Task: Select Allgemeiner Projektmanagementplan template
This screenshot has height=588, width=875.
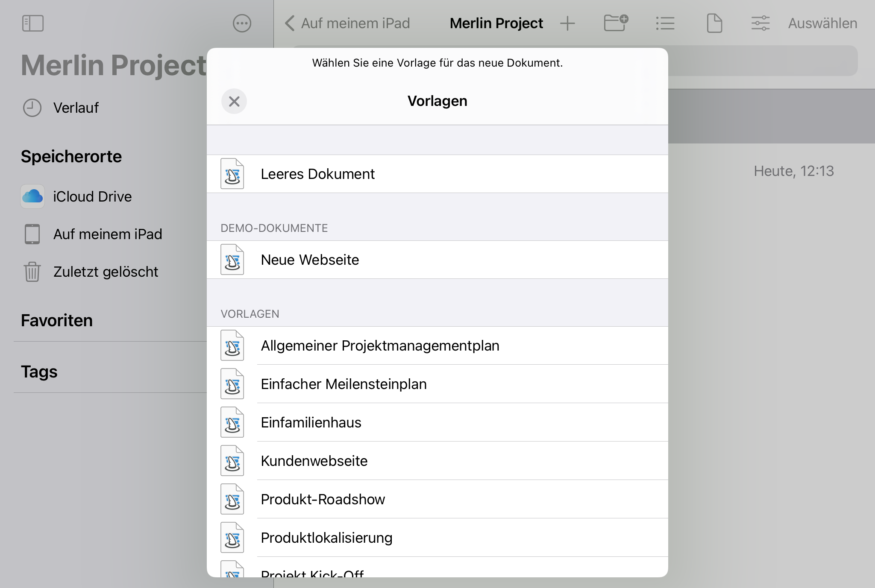Action: [437, 345]
